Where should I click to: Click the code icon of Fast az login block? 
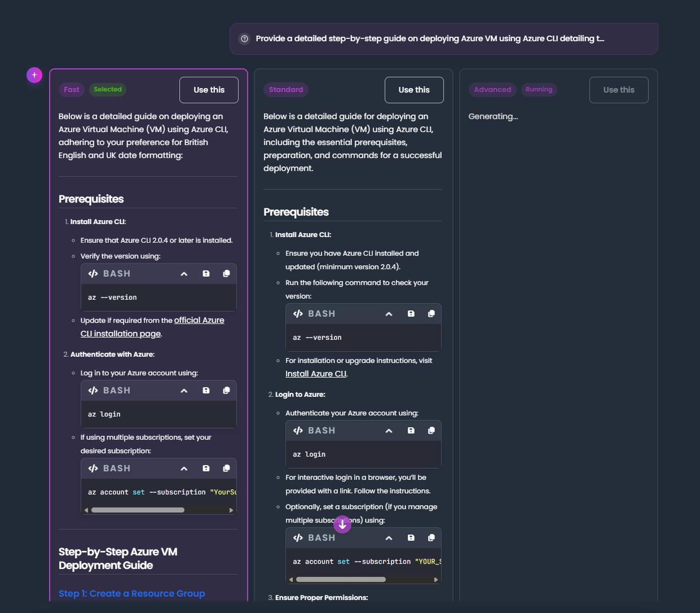click(93, 391)
